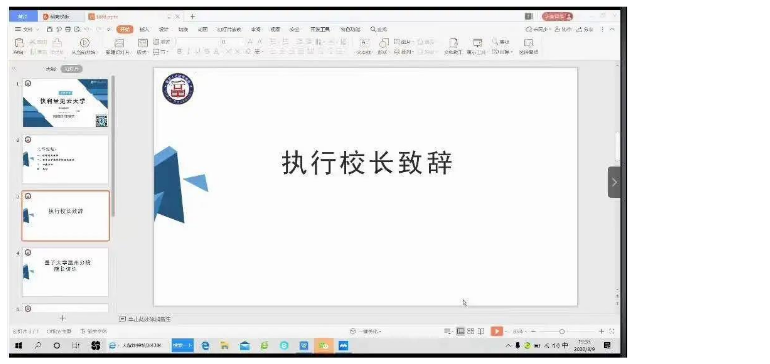Click the Not Synced (未同步) button
770x364 pixels.
pos(538,29)
